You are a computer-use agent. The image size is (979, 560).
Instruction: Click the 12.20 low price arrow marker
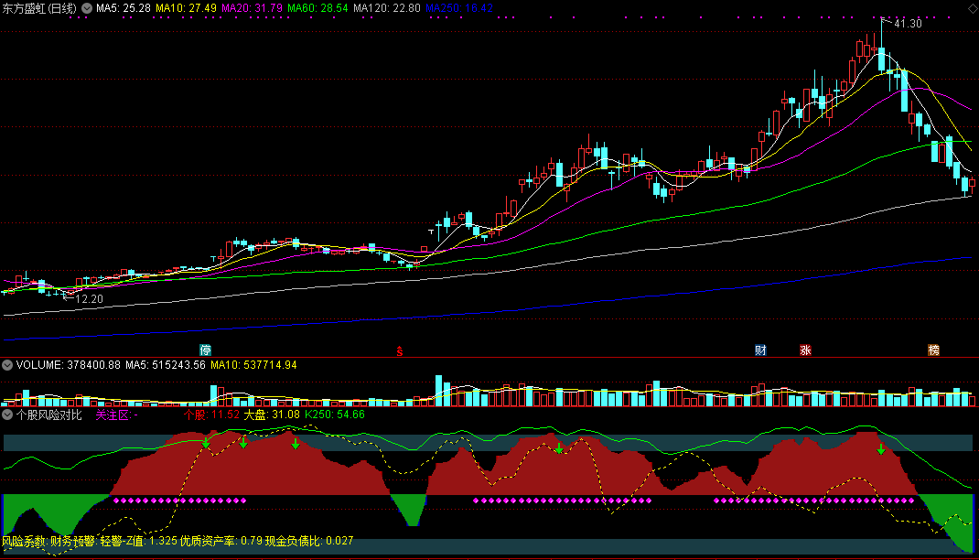tap(83, 299)
